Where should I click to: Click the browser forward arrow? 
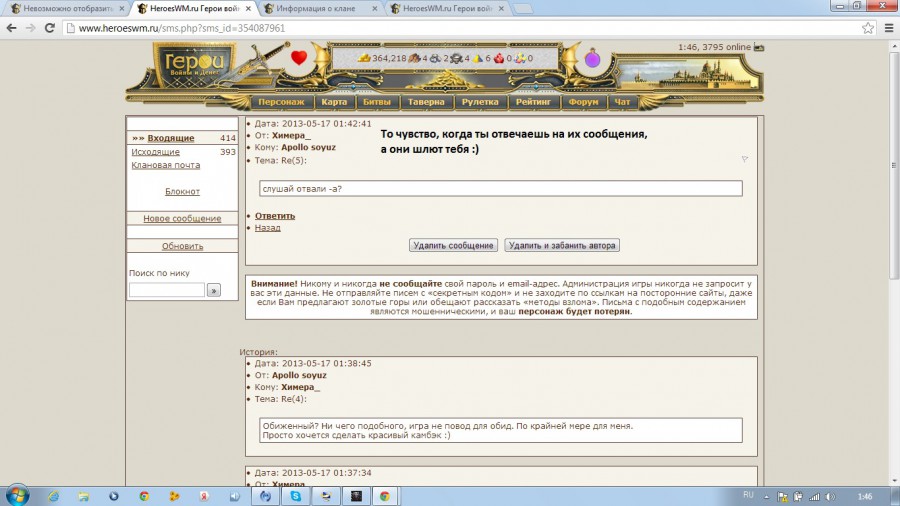point(30,28)
